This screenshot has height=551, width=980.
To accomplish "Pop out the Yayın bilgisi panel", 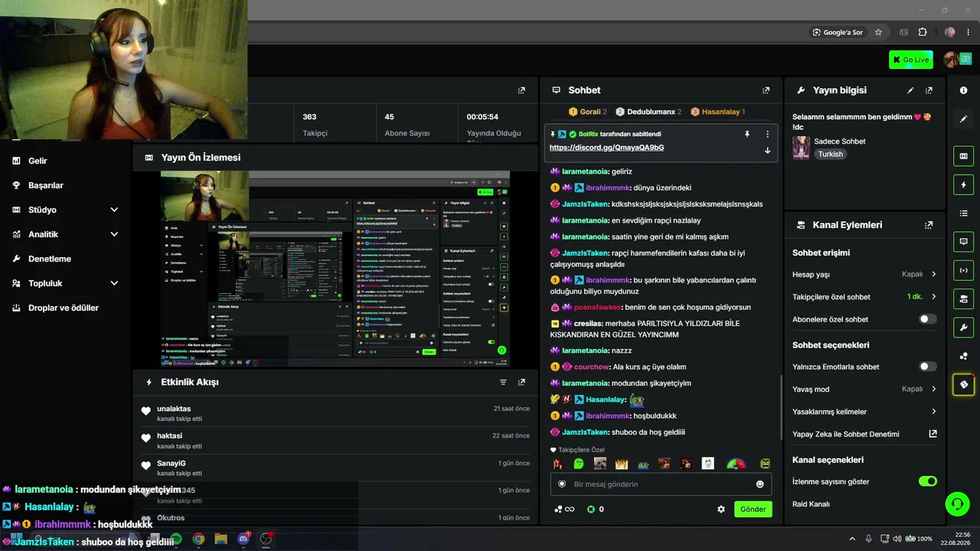I will [x=929, y=90].
